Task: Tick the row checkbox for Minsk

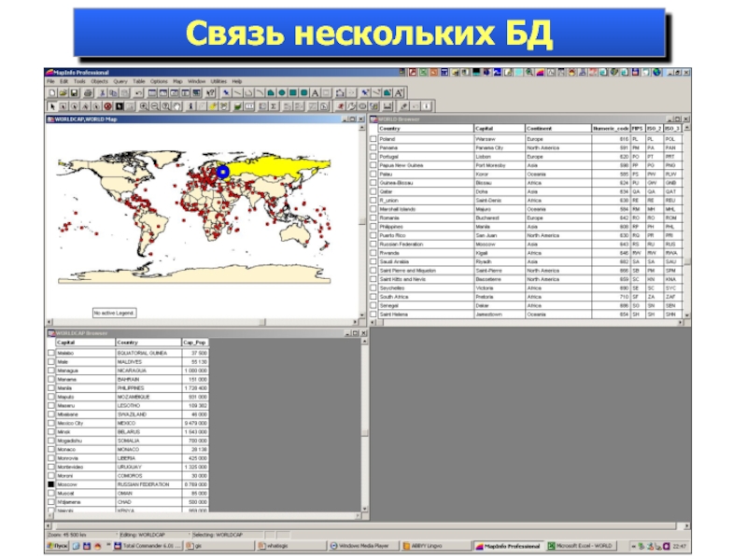Action: 50,432
